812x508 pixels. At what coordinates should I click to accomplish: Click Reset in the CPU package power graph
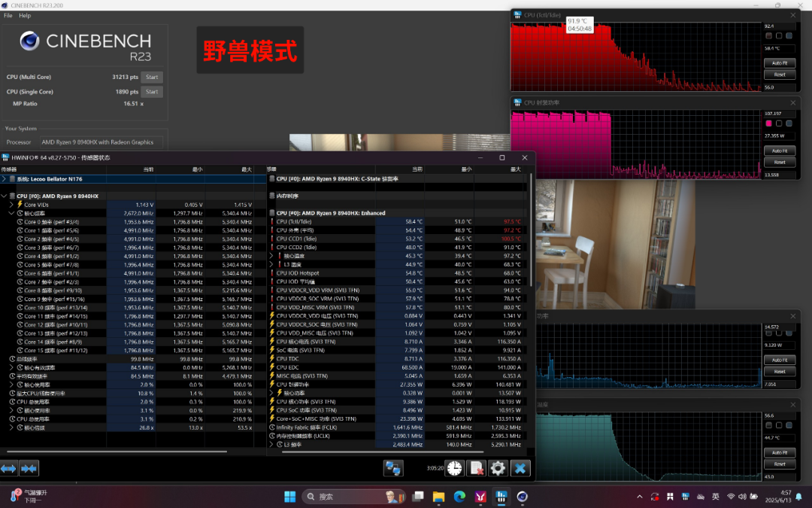pos(780,163)
